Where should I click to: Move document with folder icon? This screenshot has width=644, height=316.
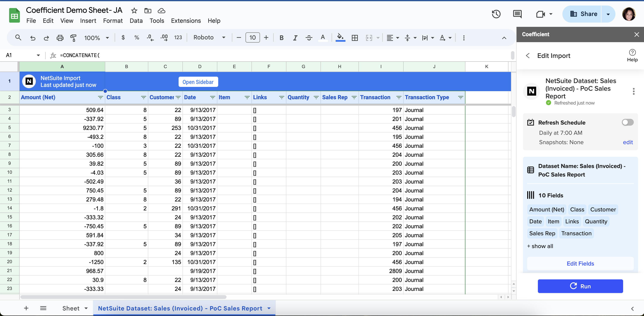[x=148, y=10]
